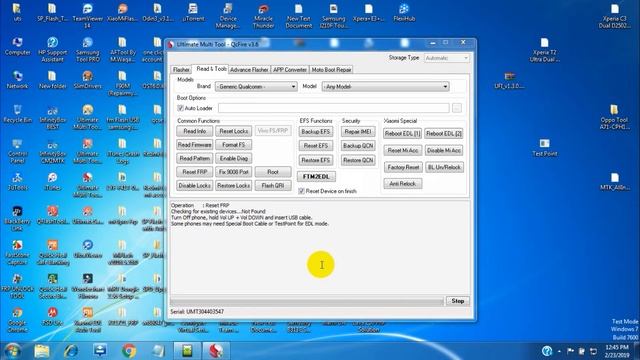
Task: Click the Ultimate Multi Tool taskbar button
Action: [x=216, y=351]
